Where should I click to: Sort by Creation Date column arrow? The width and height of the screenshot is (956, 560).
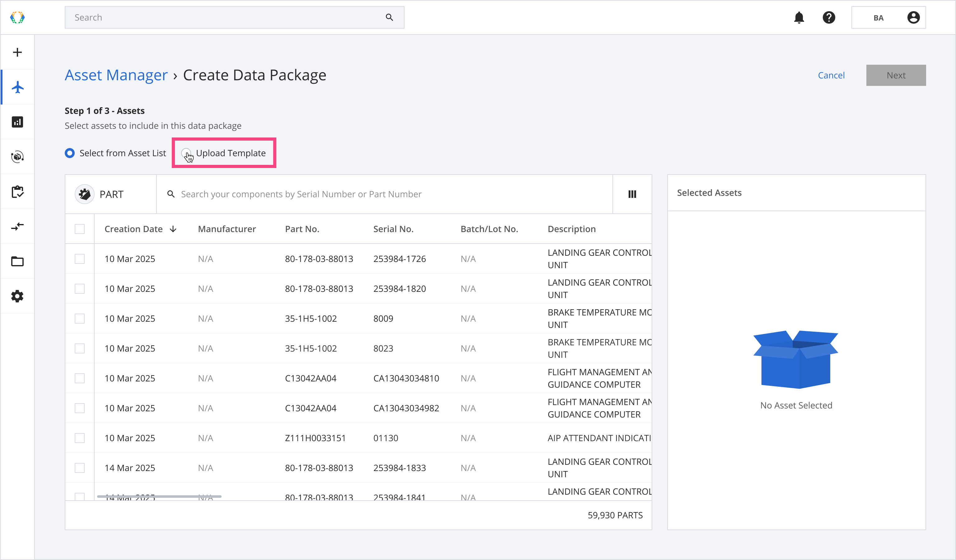(x=173, y=229)
